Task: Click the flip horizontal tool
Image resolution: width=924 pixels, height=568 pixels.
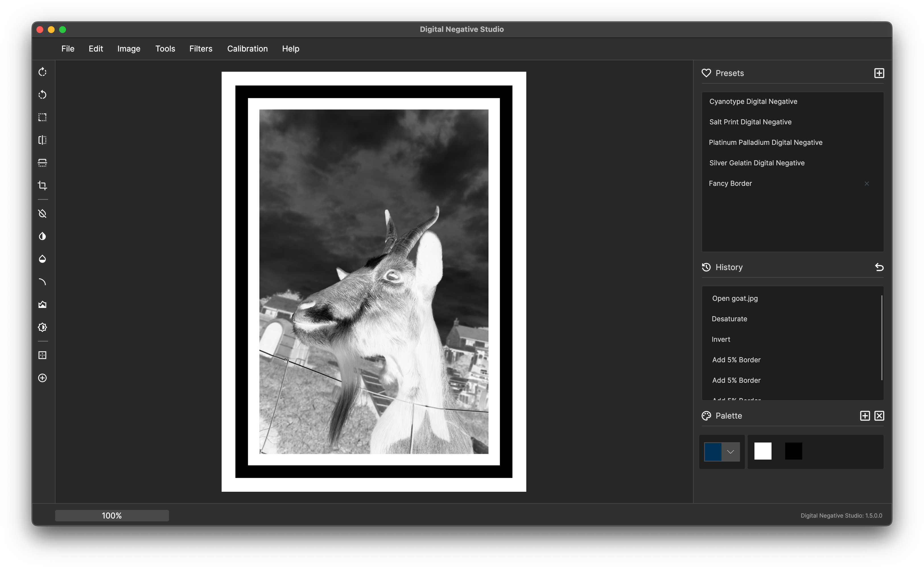Action: (x=42, y=140)
